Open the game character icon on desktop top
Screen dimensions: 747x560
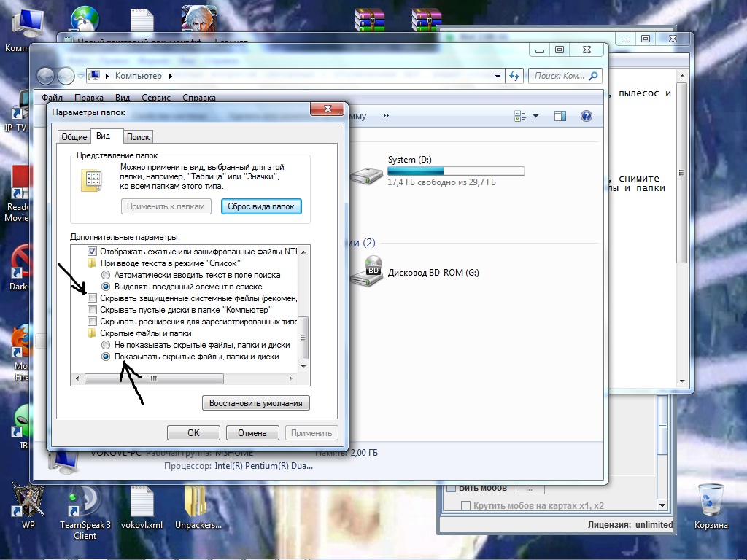pos(199,19)
